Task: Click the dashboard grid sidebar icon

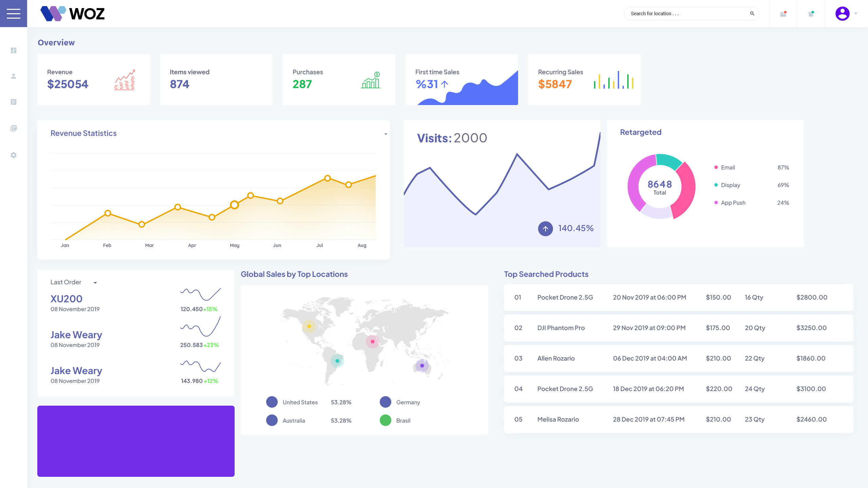Action: 14,50
